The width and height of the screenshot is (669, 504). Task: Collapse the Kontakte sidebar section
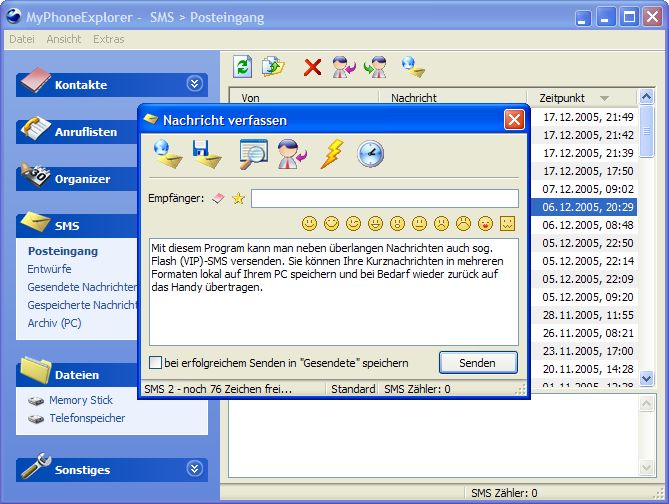tap(194, 84)
